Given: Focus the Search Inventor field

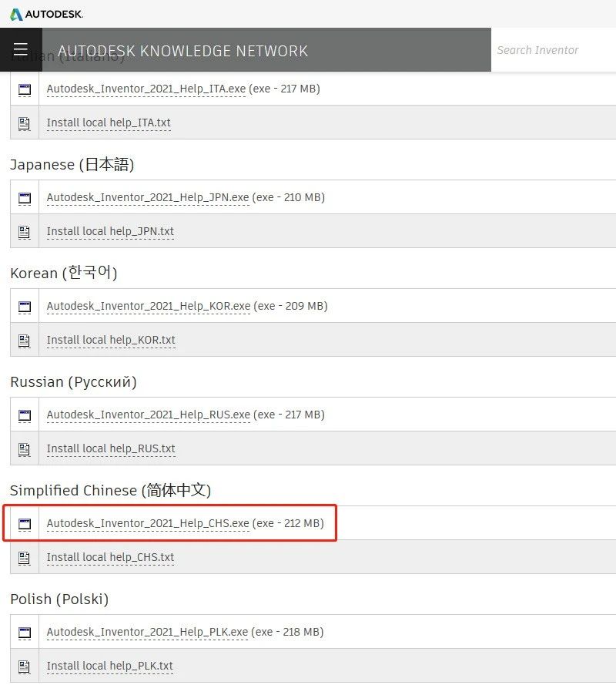Looking at the screenshot, I should coord(554,49).
